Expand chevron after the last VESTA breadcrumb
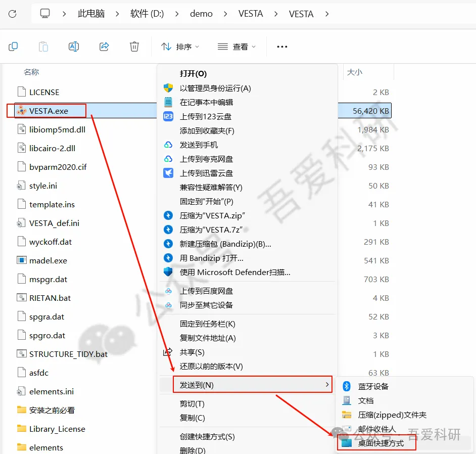The height and width of the screenshot is (454, 476). [327, 14]
